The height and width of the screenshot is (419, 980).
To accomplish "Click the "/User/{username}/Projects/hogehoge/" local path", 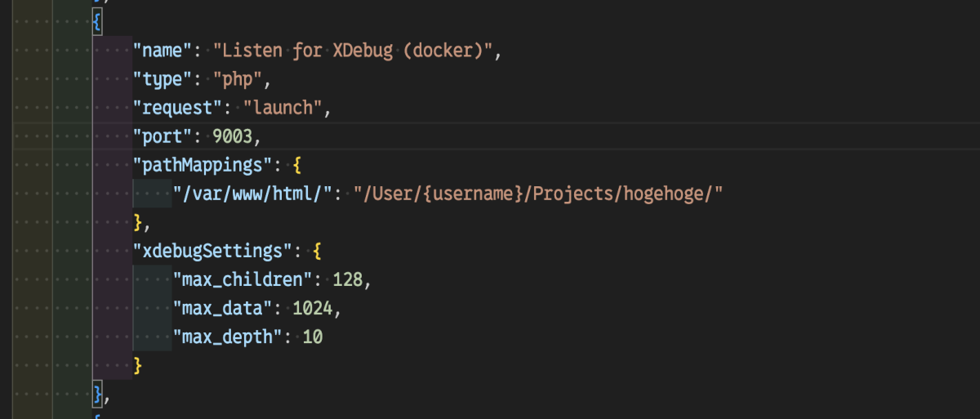I will [539, 194].
